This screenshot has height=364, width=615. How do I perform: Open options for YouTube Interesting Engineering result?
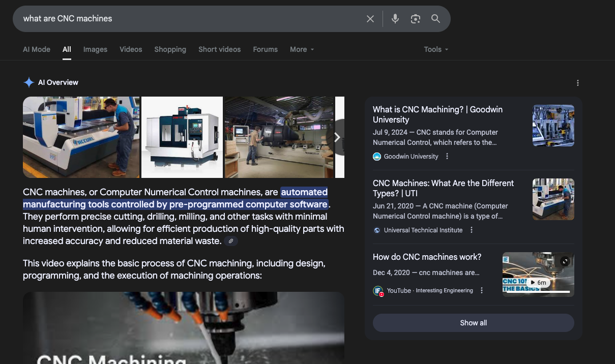[x=482, y=291]
